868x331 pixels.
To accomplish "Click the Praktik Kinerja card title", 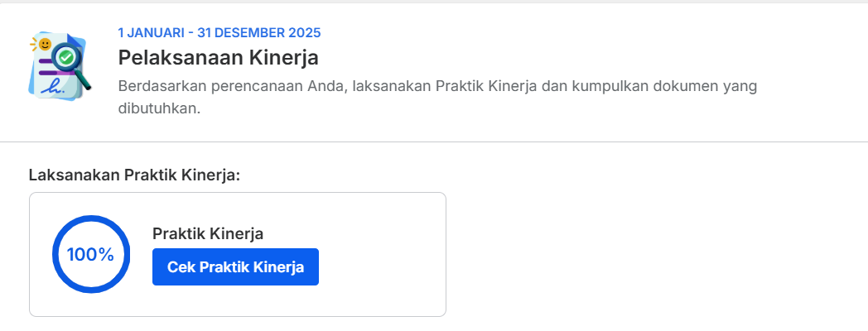I will click(x=208, y=234).
